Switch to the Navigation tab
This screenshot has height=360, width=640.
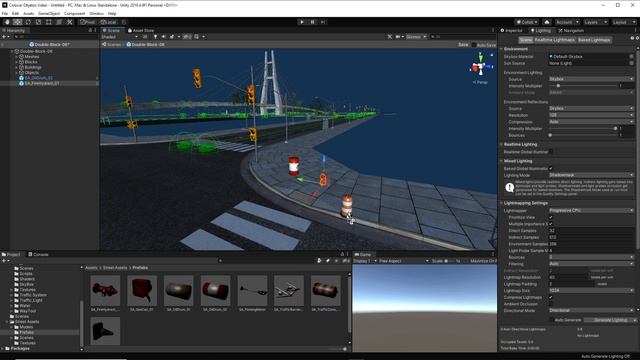click(x=571, y=31)
